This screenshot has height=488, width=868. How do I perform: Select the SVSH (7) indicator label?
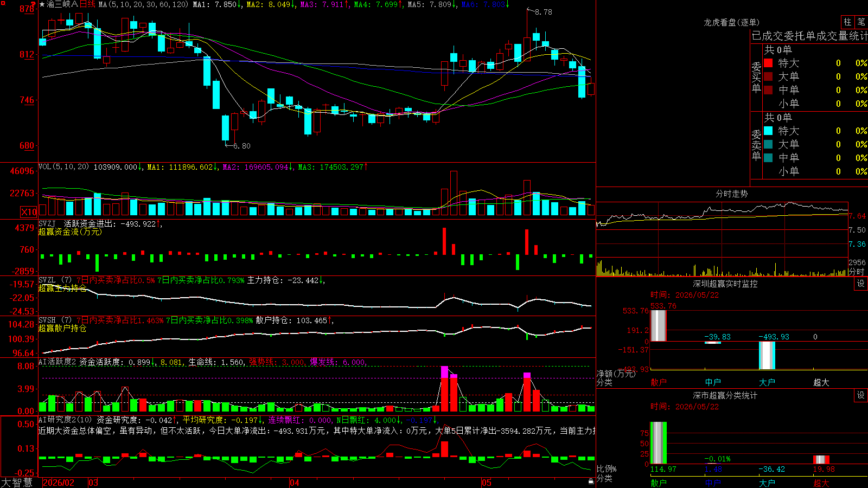point(55,320)
